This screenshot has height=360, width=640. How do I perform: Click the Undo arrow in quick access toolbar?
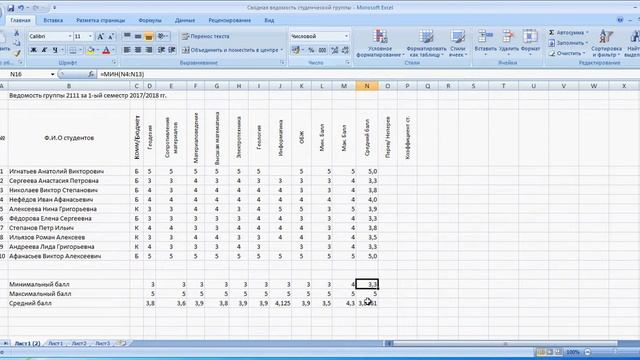tap(21, 8)
